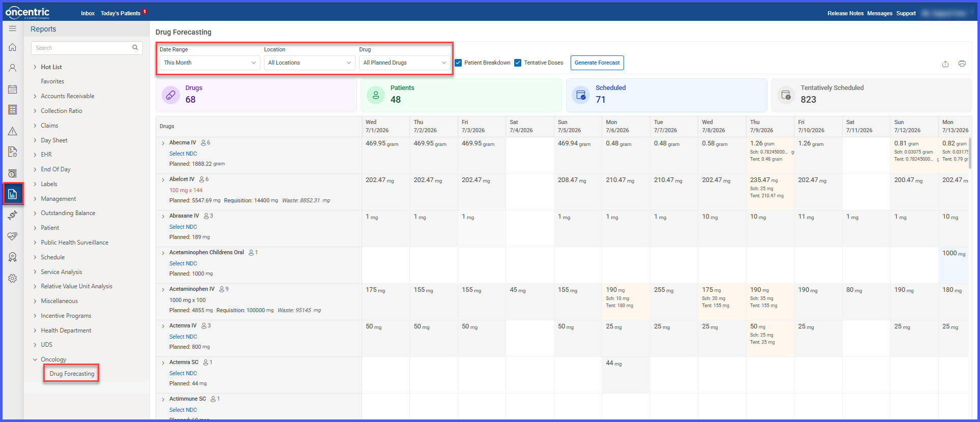This screenshot has width=980, height=422.
Task: Open the Settings gear sidebar icon
Action: click(13, 279)
